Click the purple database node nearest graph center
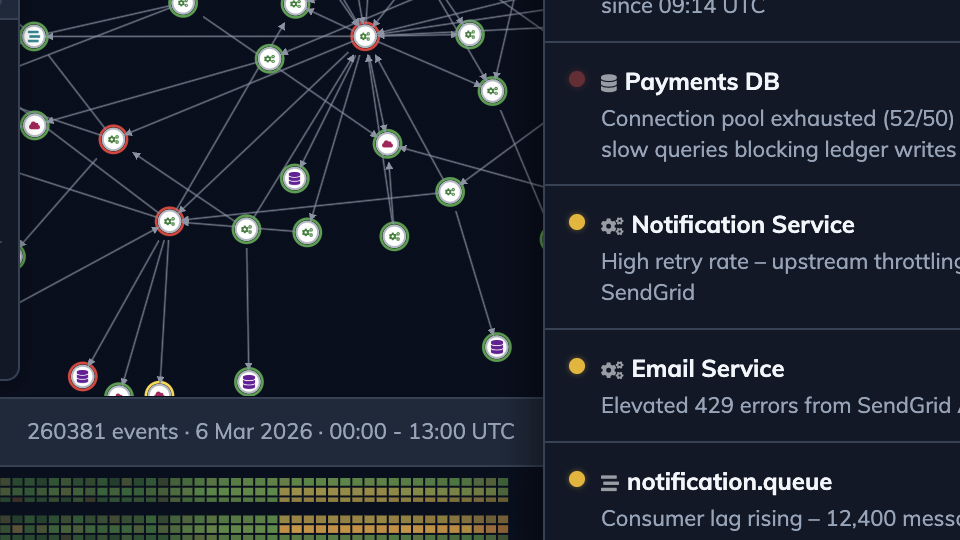960x540 pixels. click(294, 179)
